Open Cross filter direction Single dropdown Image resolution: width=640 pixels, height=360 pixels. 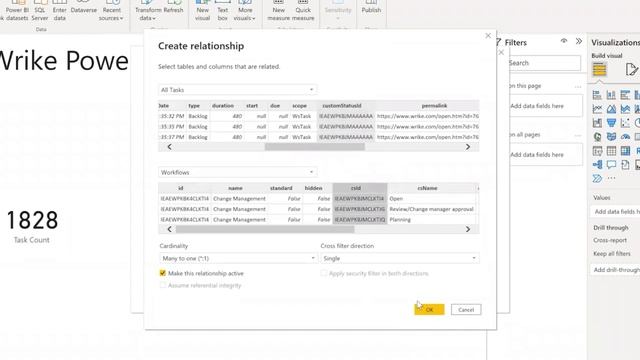400,258
